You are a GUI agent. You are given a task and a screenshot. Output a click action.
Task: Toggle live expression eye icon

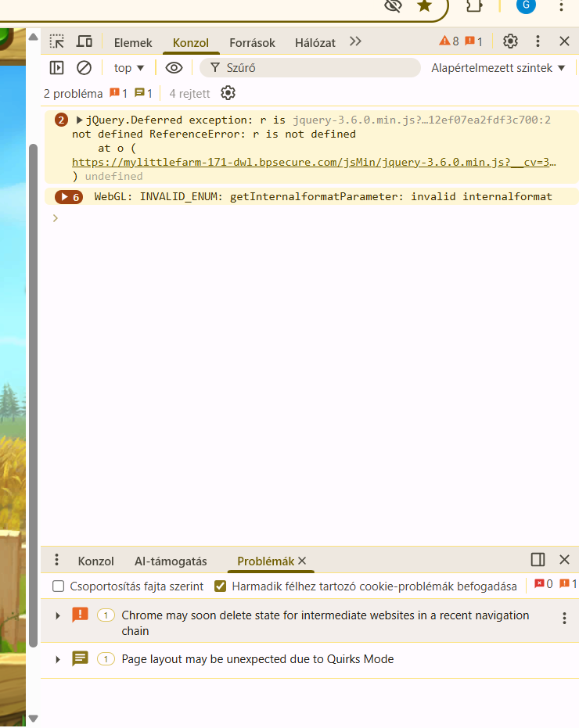pyautogui.click(x=174, y=68)
